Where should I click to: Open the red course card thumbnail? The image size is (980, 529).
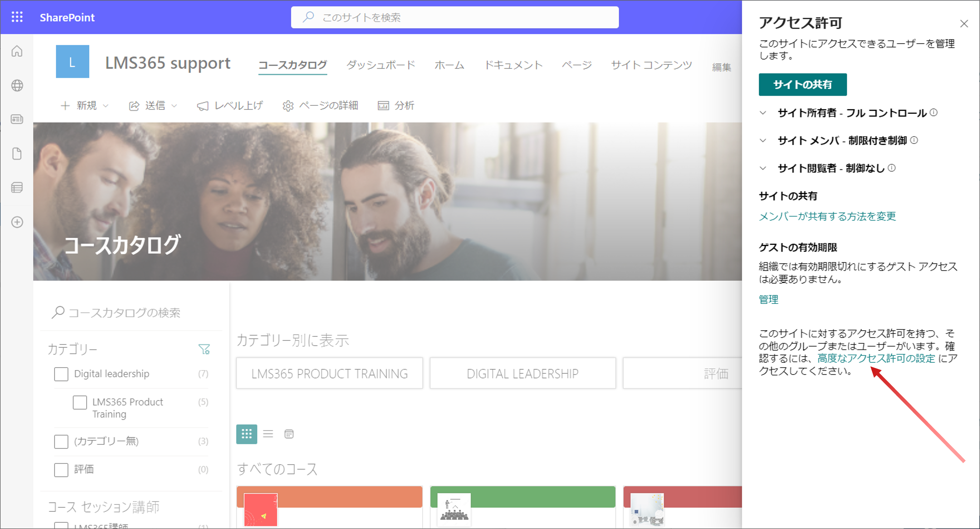647,510
